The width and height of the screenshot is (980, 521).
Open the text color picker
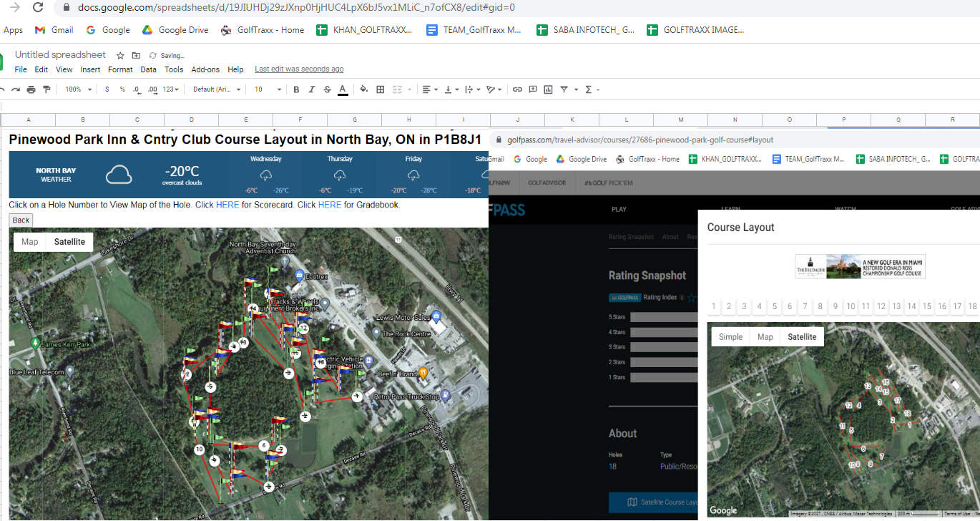click(x=343, y=89)
